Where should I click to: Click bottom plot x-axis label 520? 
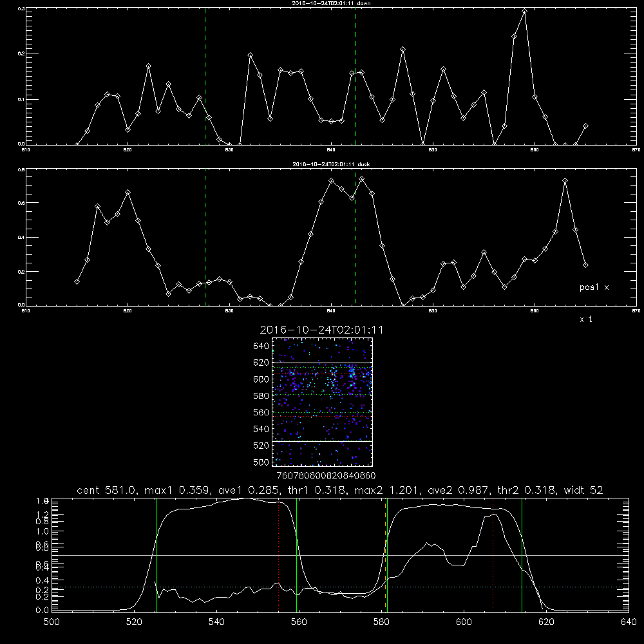[134, 622]
